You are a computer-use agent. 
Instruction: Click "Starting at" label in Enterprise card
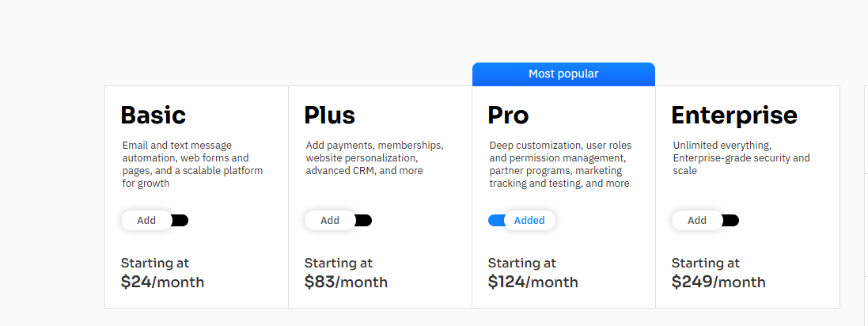click(706, 263)
